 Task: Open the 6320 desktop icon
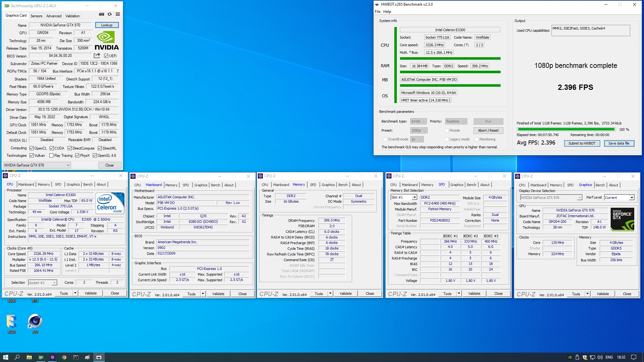[x=12, y=324]
